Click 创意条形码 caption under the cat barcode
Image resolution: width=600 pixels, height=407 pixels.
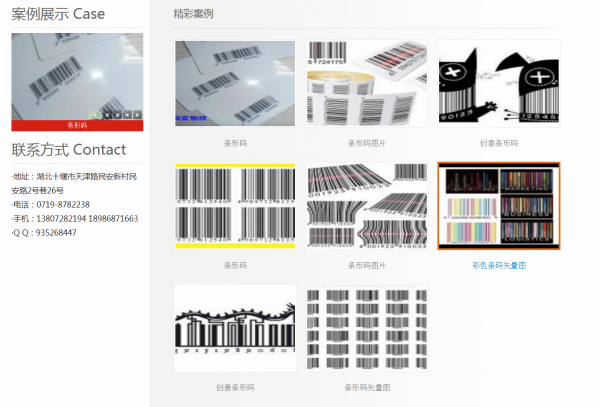499,143
